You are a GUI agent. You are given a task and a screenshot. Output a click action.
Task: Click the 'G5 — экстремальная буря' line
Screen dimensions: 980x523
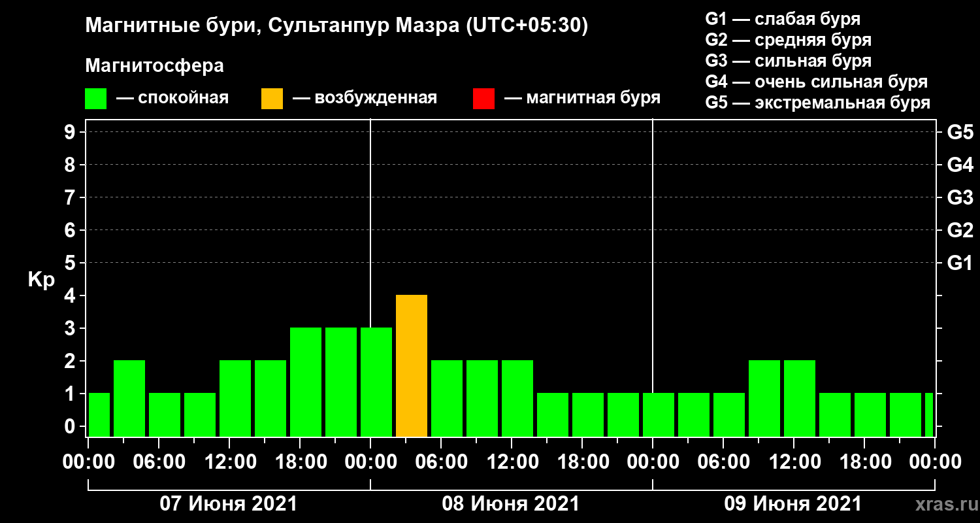[x=818, y=103]
